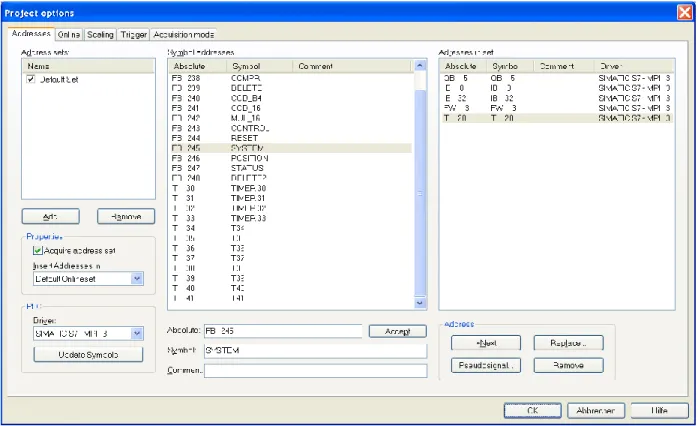Switch to the Scaling tab
The image size is (698, 426).
tap(100, 35)
